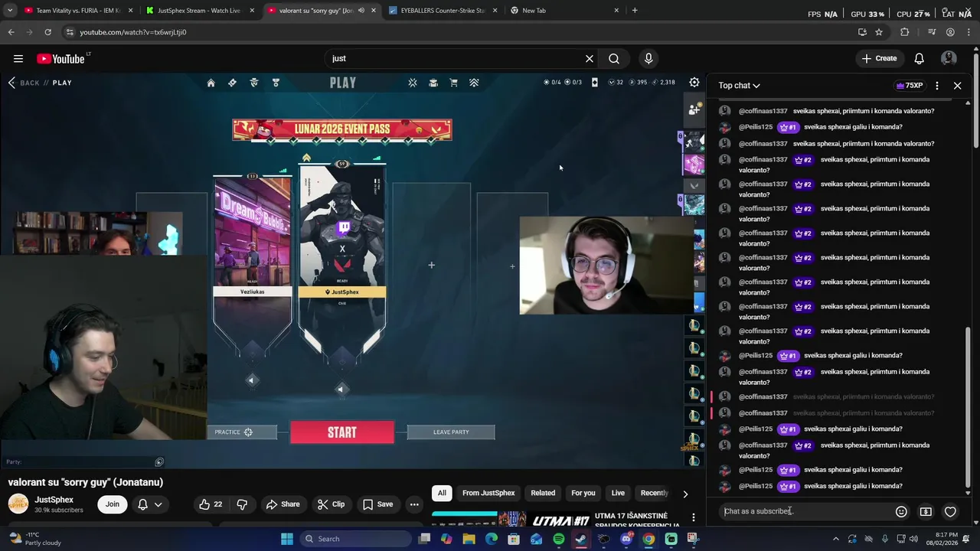Open Microsoft Edge from the taskbar
Viewport: 980px width, 551px height.
pyautogui.click(x=492, y=539)
